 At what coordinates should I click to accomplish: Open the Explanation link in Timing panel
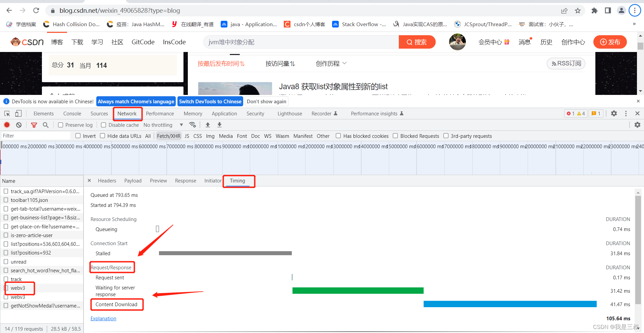pos(103,318)
